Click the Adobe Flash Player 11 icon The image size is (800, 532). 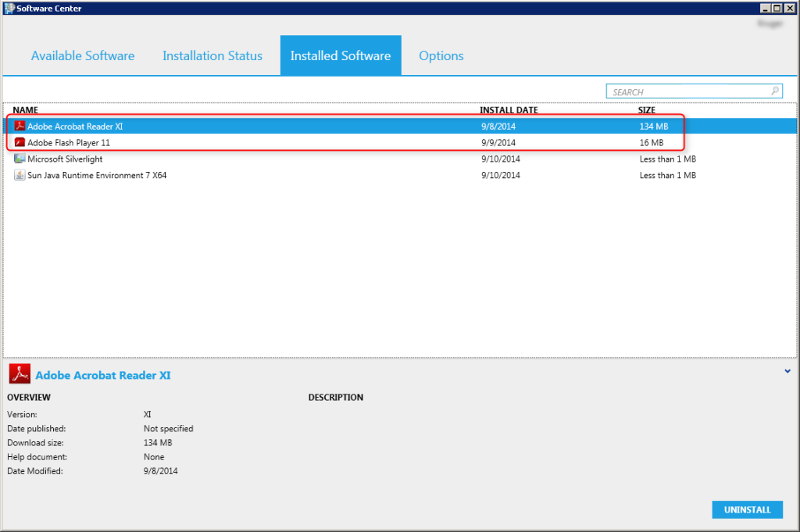pos(20,142)
